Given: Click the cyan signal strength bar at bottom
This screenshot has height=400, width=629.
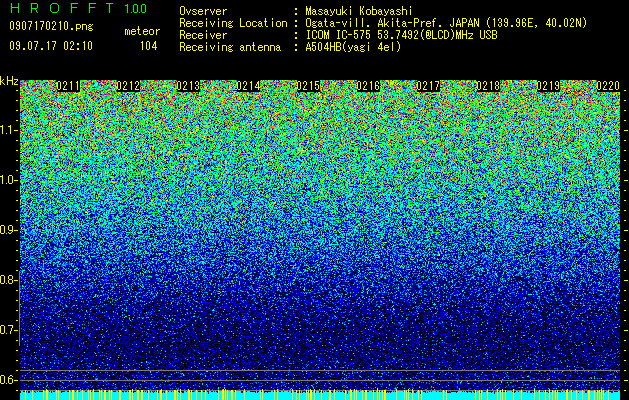Looking at the screenshot, I should (320, 395).
